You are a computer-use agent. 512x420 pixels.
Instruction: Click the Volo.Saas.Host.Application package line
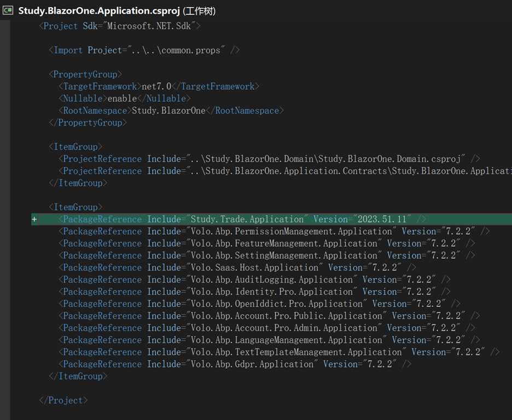coord(237,267)
